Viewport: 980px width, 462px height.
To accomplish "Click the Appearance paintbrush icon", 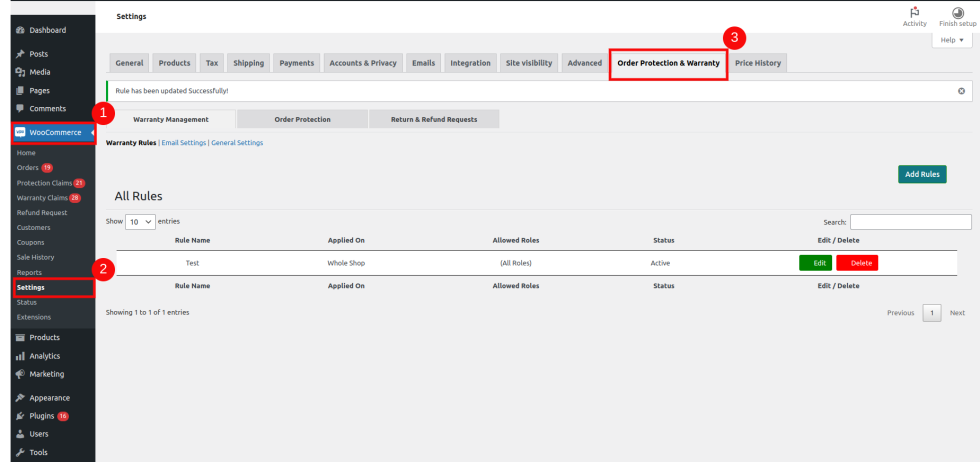I will pyautogui.click(x=20, y=398).
